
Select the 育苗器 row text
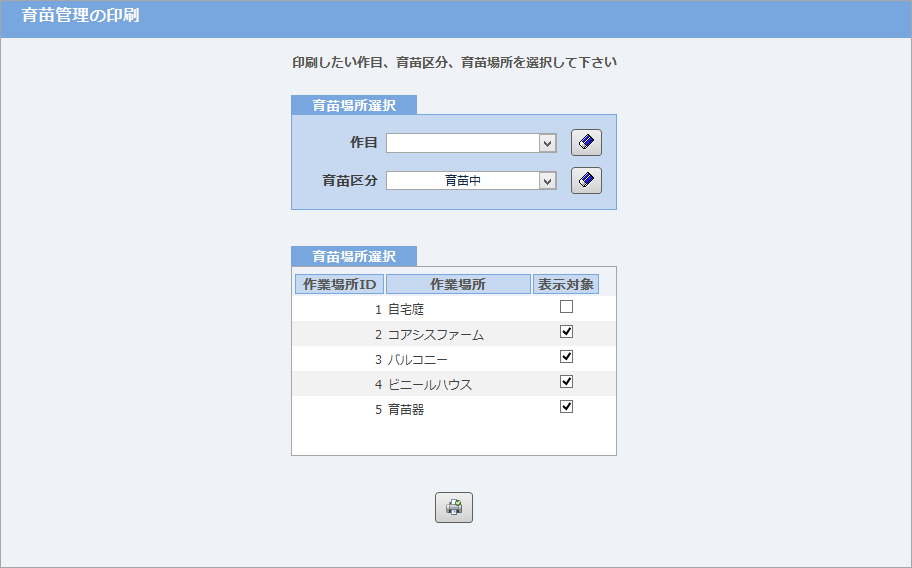coord(406,409)
